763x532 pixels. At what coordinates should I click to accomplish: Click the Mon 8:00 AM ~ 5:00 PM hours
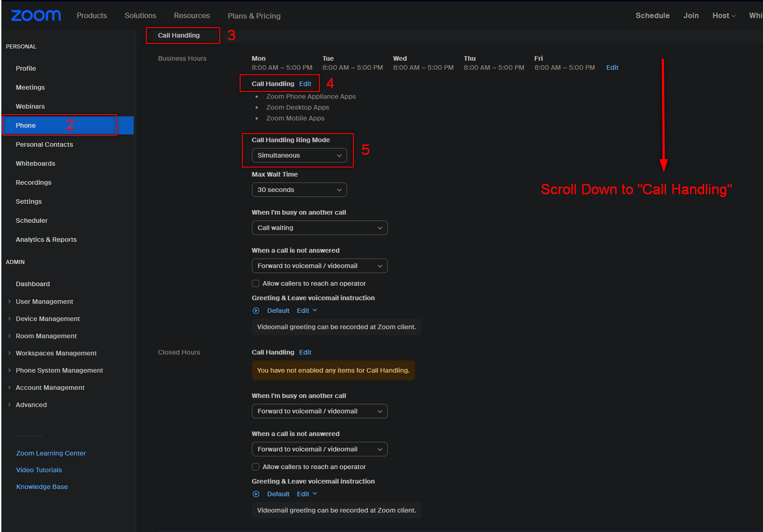pyautogui.click(x=282, y=67)
